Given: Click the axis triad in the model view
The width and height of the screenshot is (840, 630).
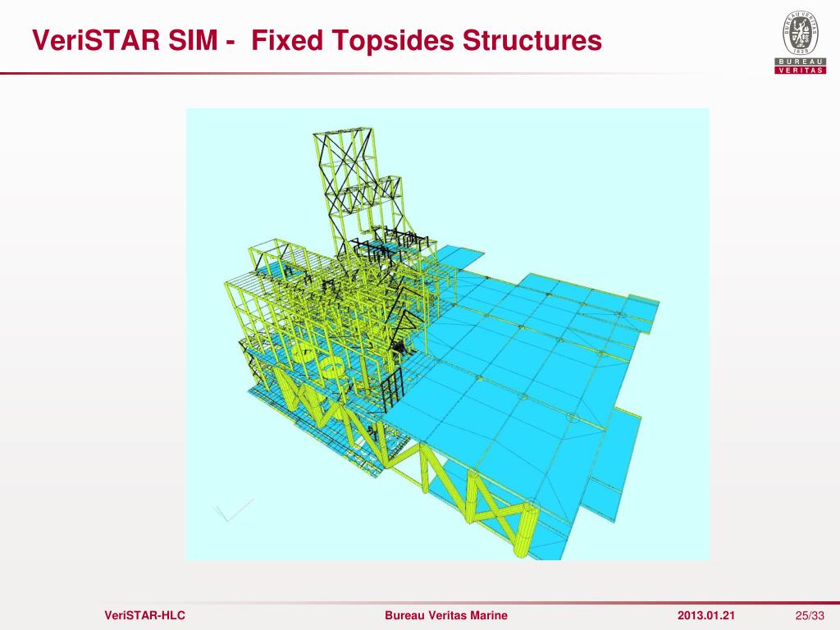Looking at the screenshot, I should [x=232, y=510].
